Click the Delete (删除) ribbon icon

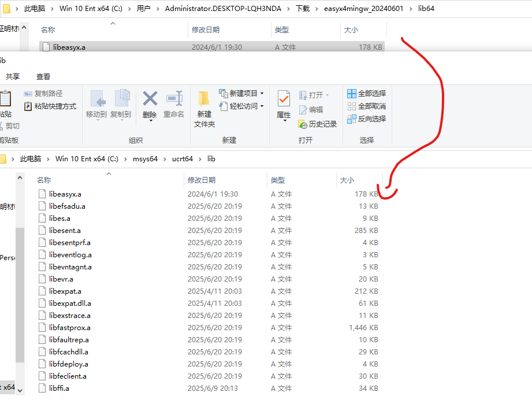tap(150, 99)
